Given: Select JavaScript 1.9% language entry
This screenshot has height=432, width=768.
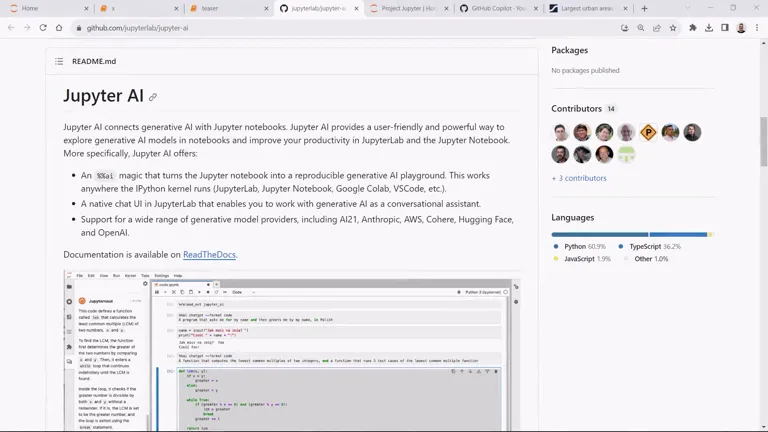Looking at the screenshot, I should point(582,259).
